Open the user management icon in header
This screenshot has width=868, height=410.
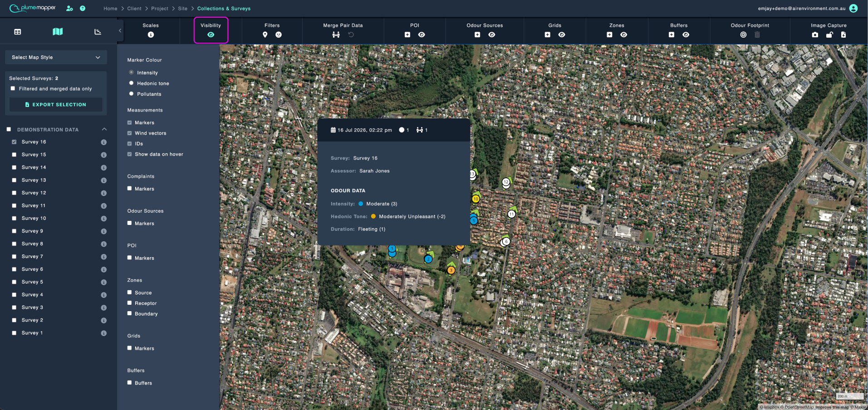pyautogui.click(x=69, y=8)
